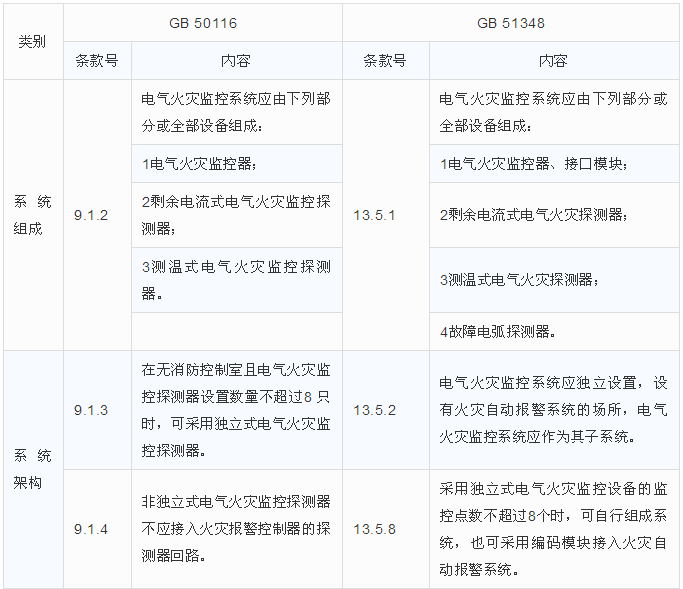Select the 4故障电弧探测器 cell
683x589 pixels.
pos(499,331)
